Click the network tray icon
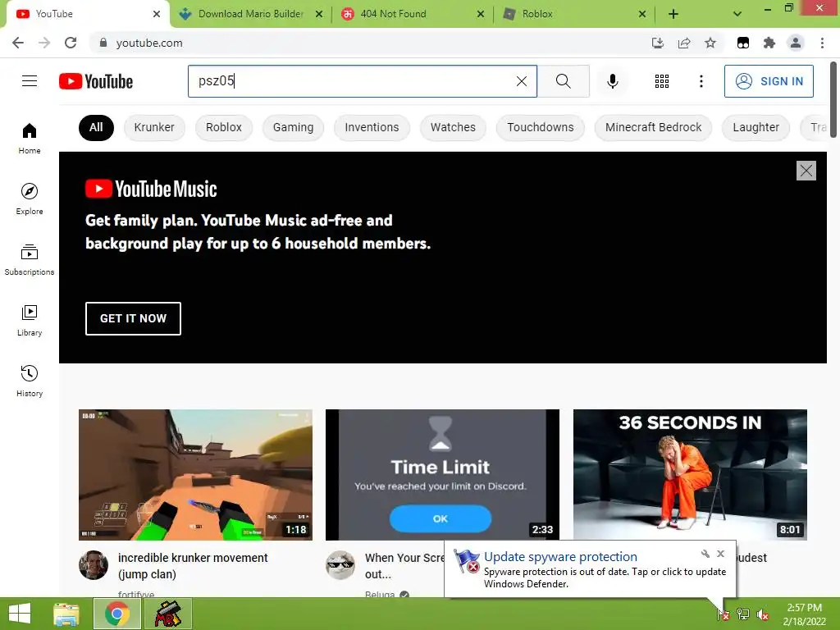840x630 pixels. click(742, 614)
